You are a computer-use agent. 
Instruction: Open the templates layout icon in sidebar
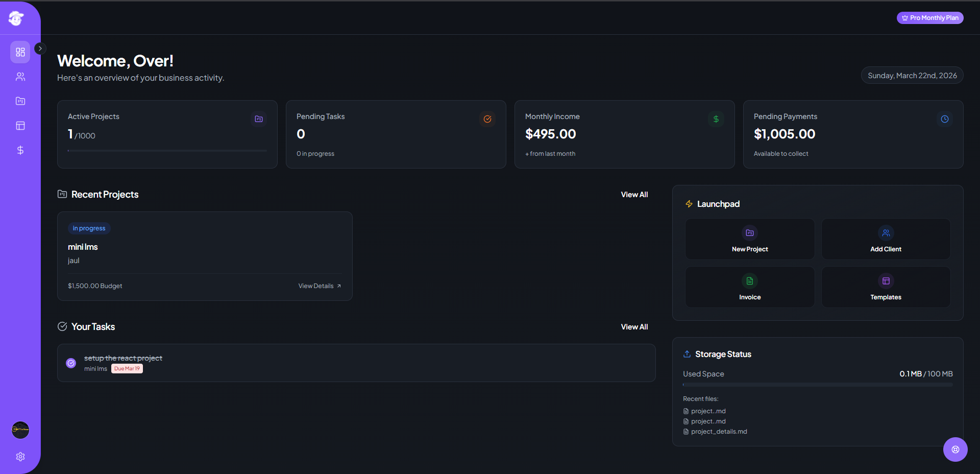20,126
